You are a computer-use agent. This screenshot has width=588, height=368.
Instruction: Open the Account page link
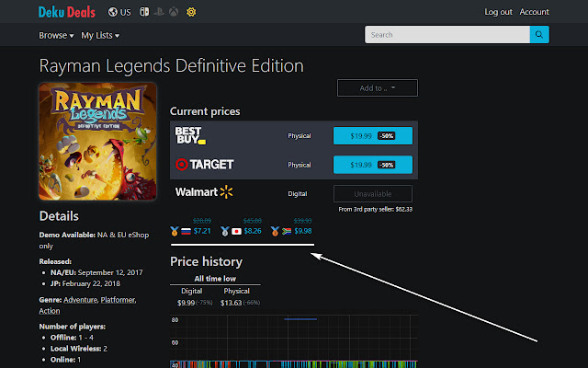(534, 12)
